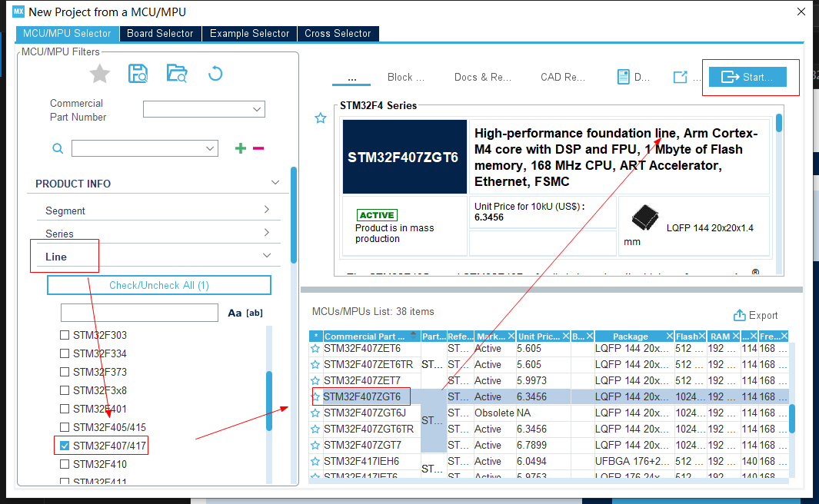Collapse the PRODUCT INFO section
Image resolution: width=819 pixels, height=504 pixels.
coord(275,183)
